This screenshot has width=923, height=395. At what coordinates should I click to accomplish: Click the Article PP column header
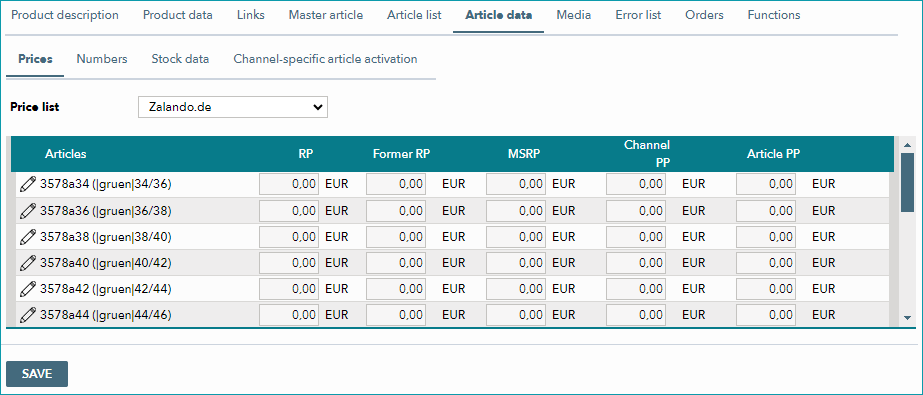tap(773, 154)
